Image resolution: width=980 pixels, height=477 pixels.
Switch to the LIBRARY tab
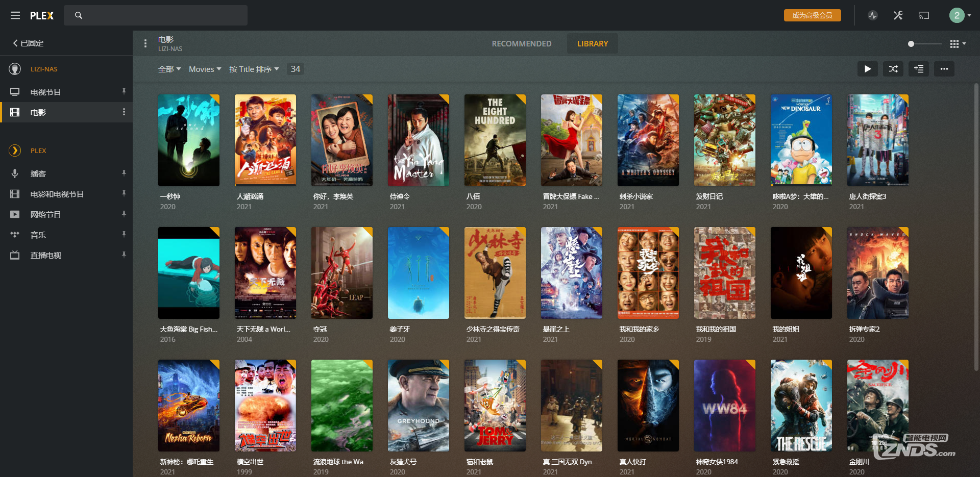pos(593,44)
